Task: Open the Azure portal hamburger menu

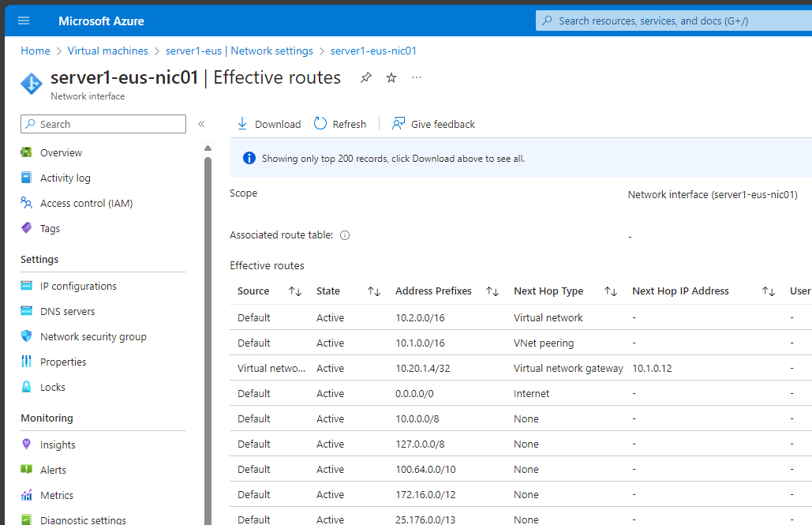Action: pos(24,21)
